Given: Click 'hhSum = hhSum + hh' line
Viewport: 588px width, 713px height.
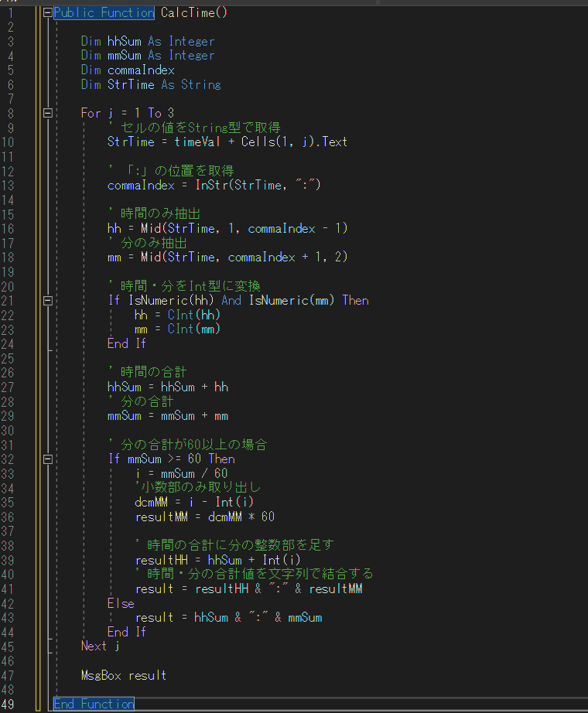Looking at the screenshot, I should point(167,387).
